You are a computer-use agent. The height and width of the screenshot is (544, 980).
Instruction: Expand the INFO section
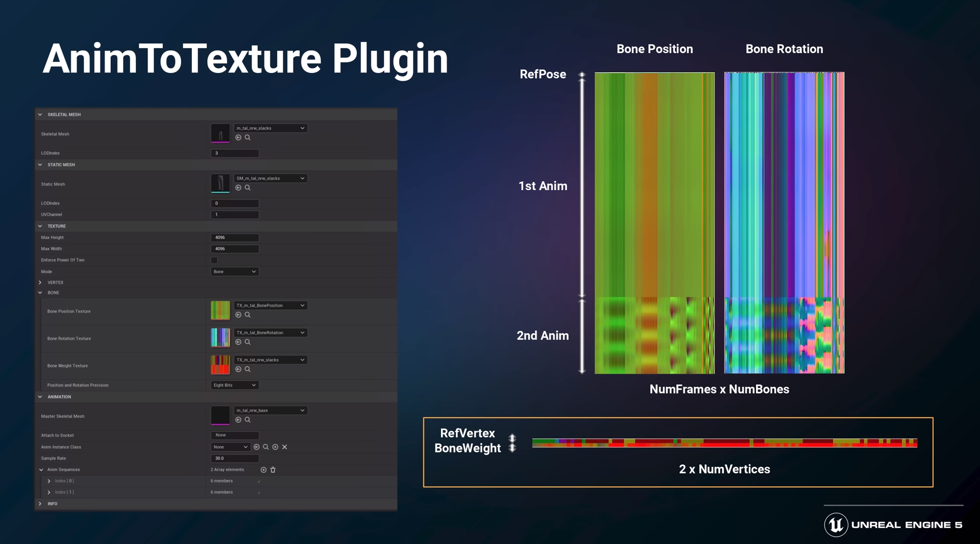[40, 504]
